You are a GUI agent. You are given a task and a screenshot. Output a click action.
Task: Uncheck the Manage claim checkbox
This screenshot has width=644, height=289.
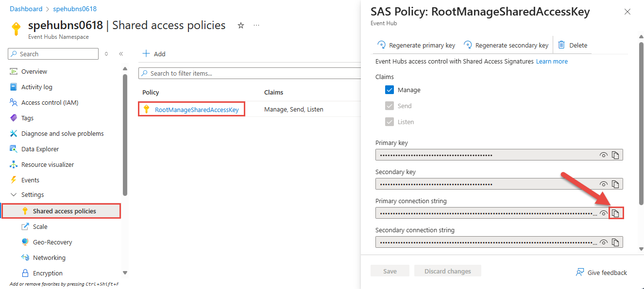point(390,90)
